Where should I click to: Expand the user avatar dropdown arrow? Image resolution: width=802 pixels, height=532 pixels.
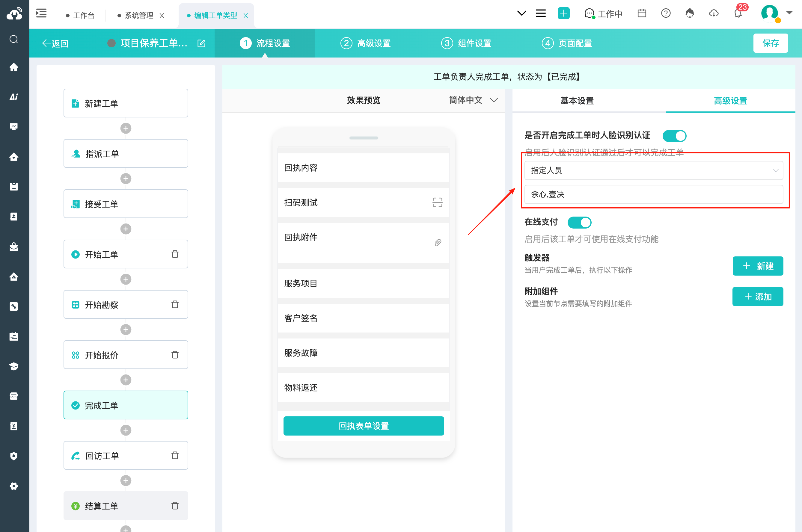[790, 13]
